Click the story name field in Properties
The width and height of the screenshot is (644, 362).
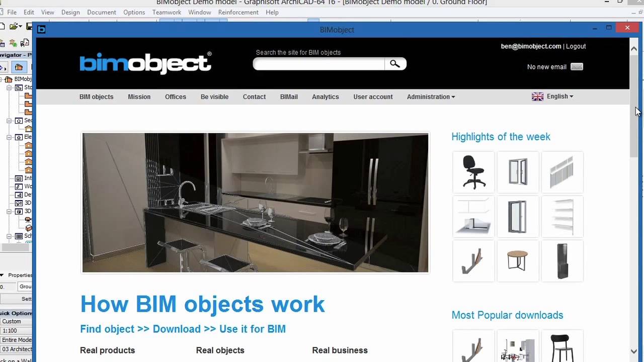[x=25, y=287]
